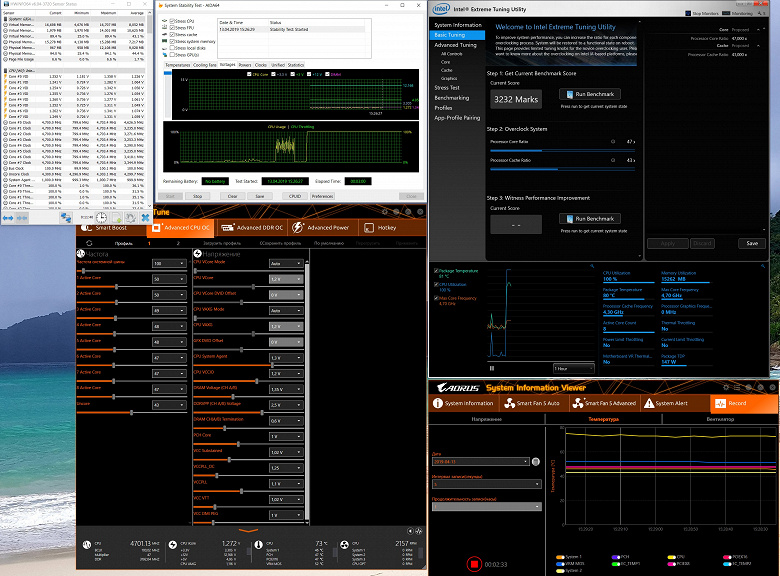Click HWiNFO blue X close sensors icon

click(145, 218)
